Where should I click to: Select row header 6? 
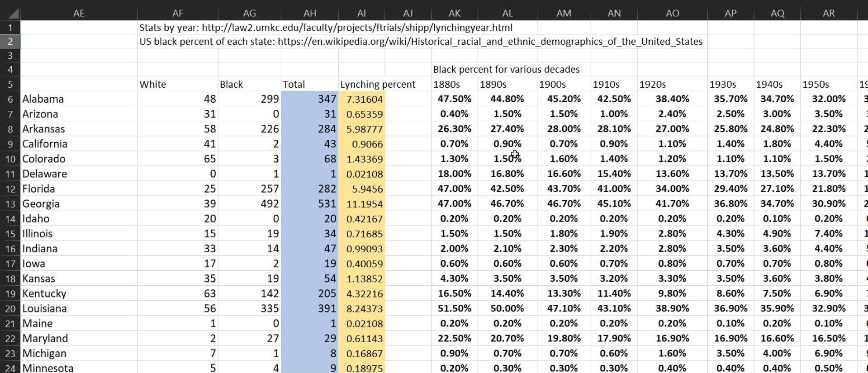coord(10,99)
